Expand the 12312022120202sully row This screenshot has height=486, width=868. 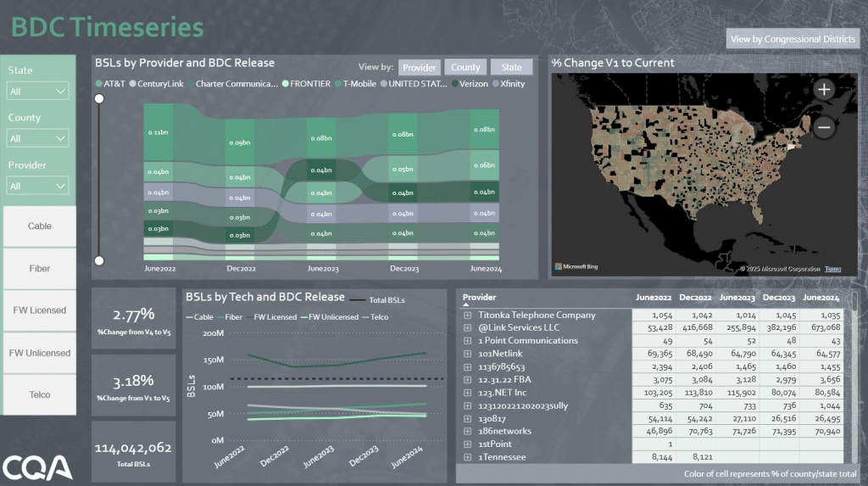click(468, 405)
